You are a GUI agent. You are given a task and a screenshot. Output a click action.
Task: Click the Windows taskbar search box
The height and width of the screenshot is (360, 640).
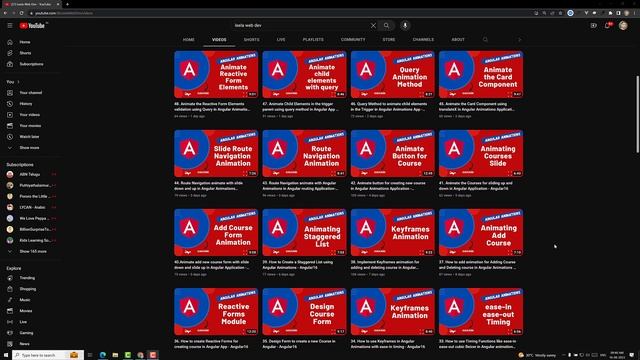pyautogui.click(x=48, y=355)
